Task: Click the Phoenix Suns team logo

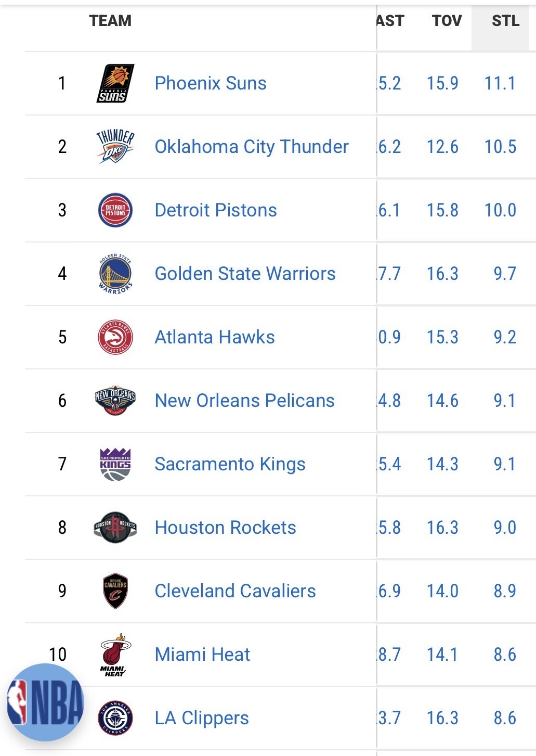Action: [x=115, y=83]
